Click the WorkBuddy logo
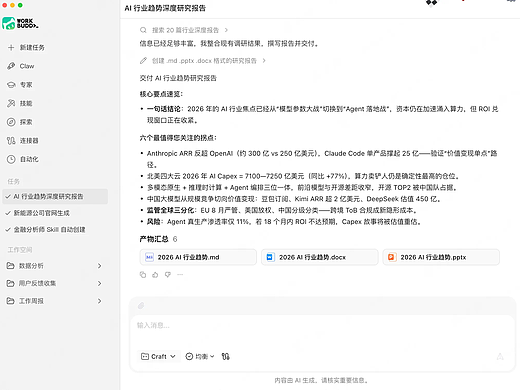Viewport: 520px width, 390px height. point(20,23)
